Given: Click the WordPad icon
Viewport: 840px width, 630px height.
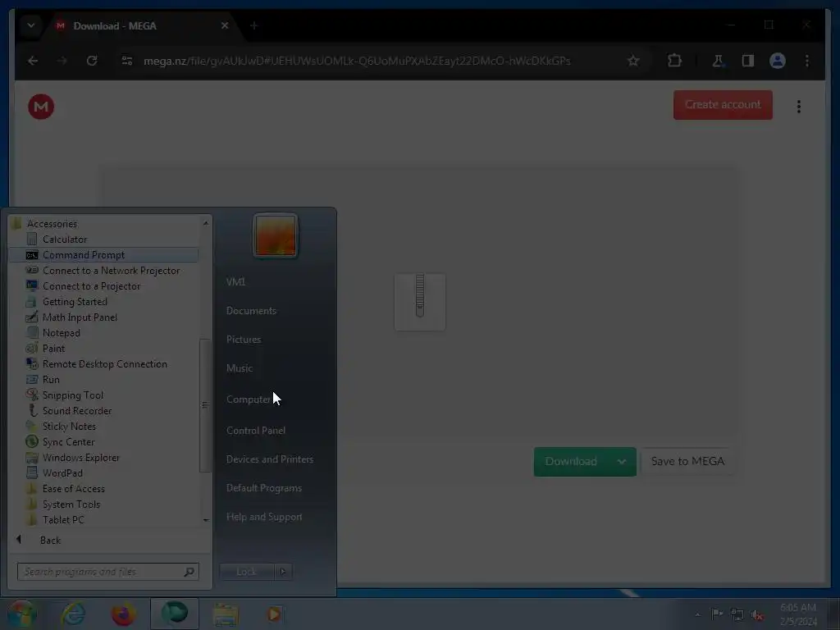Looking at the screenshot, I should click(32, 473).
